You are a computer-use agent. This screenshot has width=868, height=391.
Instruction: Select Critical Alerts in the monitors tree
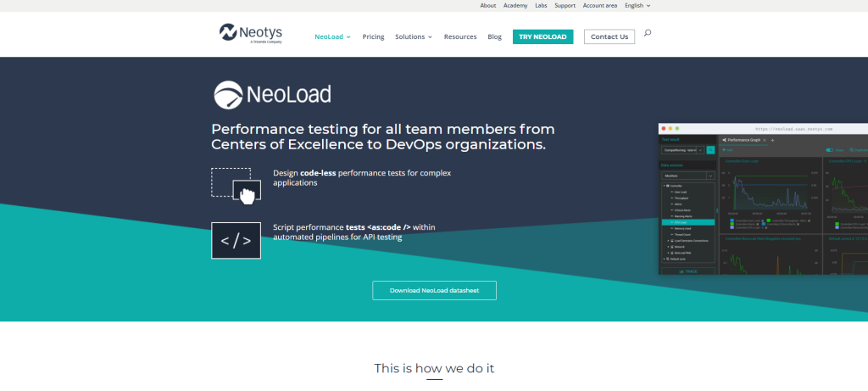(682, 210)
